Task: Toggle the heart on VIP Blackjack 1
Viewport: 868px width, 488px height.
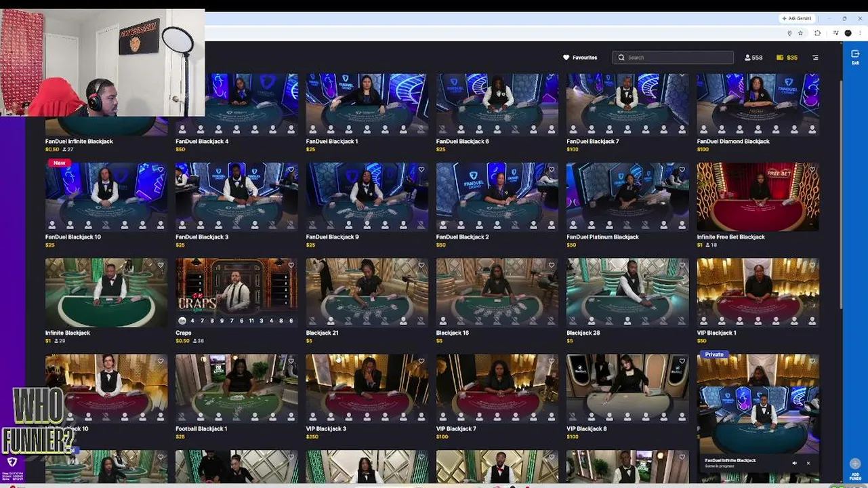Action: tap(812, 266)
